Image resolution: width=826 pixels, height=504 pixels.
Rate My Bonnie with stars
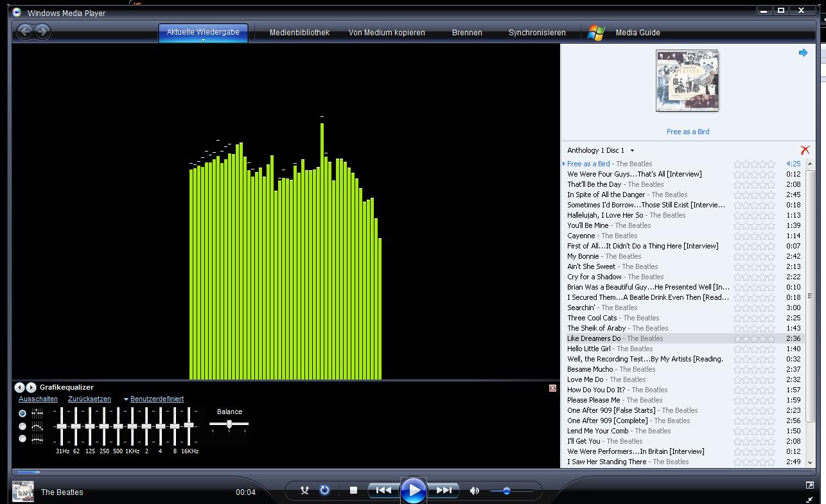755,256
